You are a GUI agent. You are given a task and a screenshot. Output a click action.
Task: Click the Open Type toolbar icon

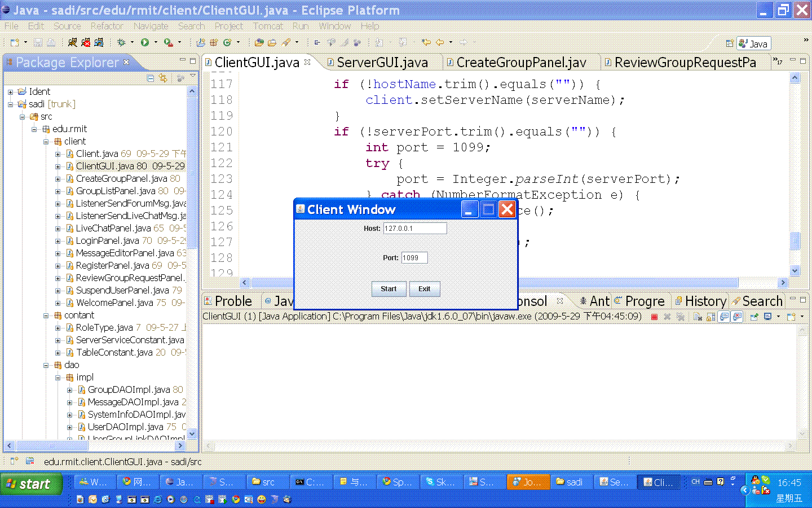[259, 42]
